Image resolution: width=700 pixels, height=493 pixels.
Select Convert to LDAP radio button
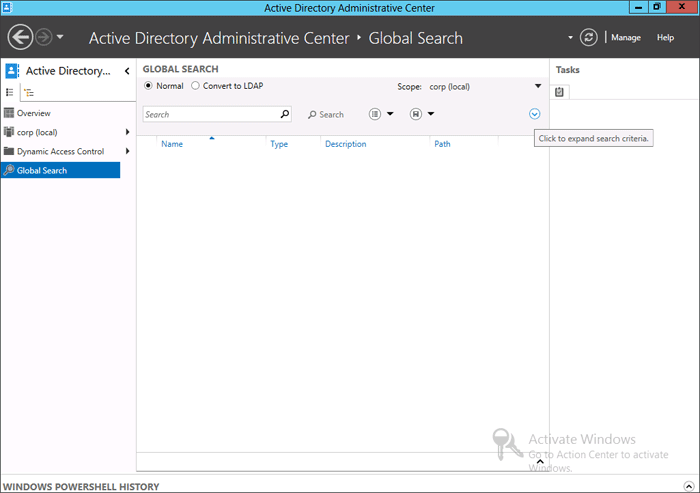click(195, 86)
